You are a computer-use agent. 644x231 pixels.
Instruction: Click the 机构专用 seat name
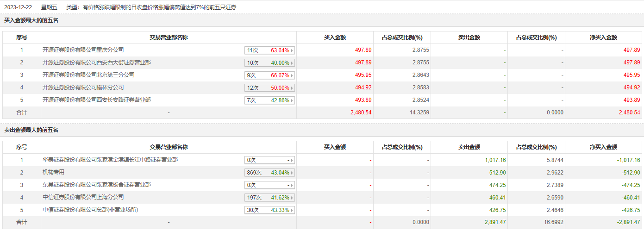pos(53,172)
